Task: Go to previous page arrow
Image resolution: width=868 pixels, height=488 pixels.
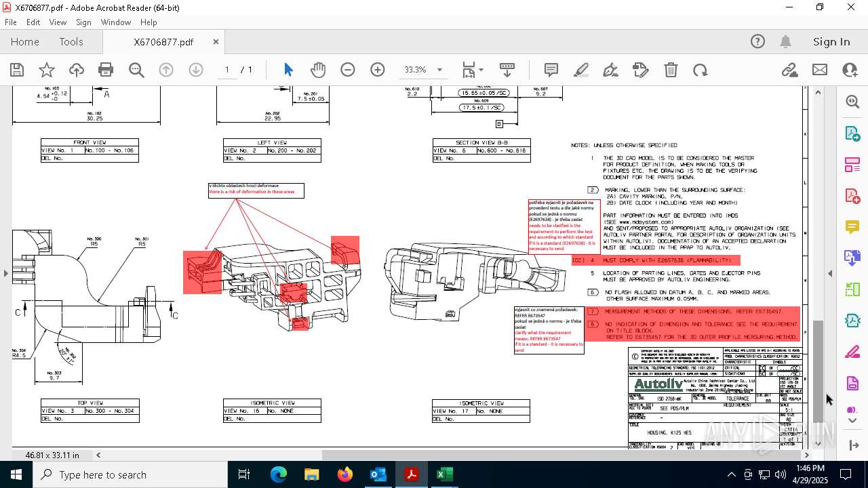Action: [x=166, y=70]
